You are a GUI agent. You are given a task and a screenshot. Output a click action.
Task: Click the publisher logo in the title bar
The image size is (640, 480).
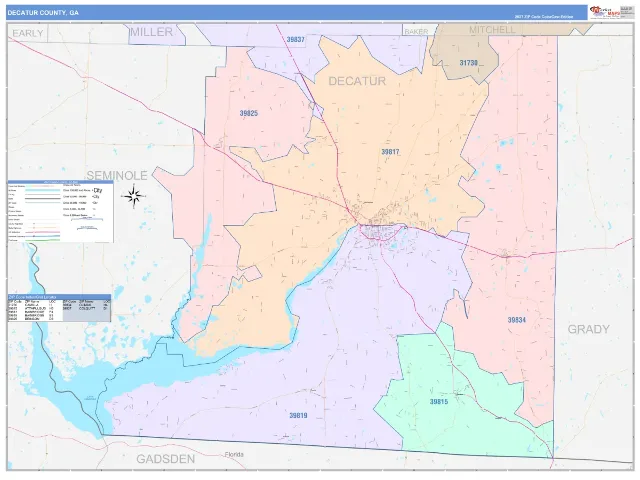tap(605, 13)
